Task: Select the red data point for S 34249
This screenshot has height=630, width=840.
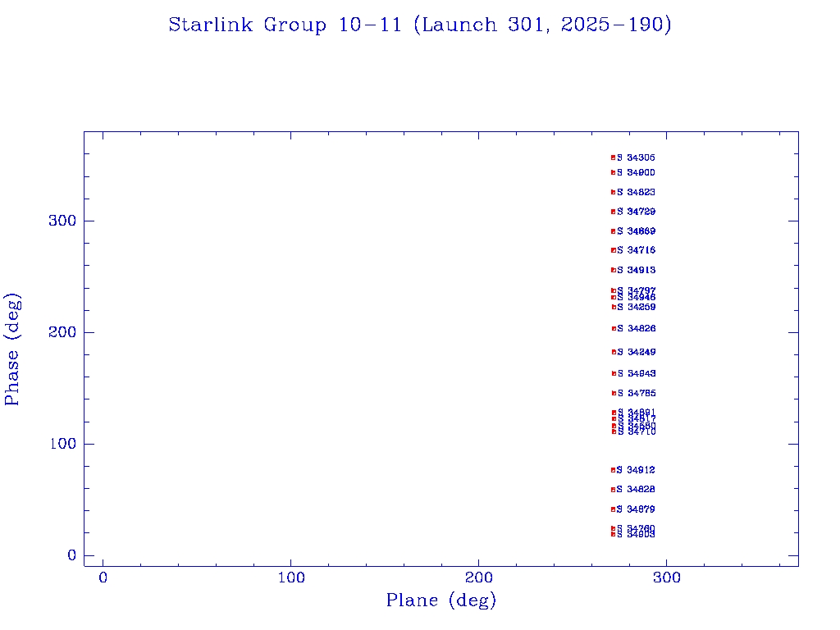Action: [x=614, y=352]
